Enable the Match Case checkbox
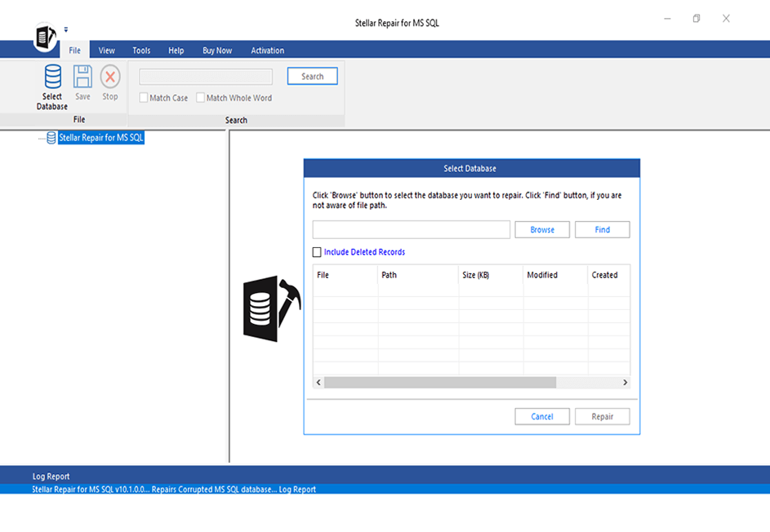The height and width of the screenshot is (532, 770). pyautogui.click(x=144, y=98)
